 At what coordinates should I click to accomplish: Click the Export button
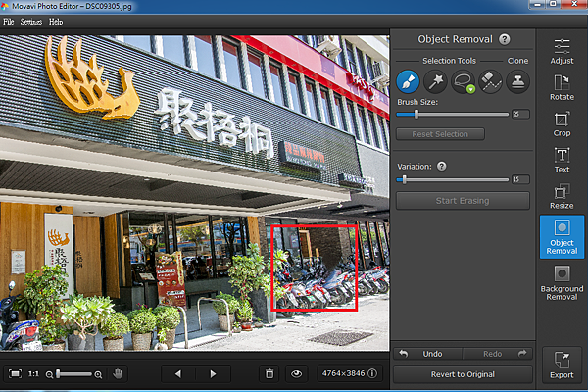tap(562, 365)
